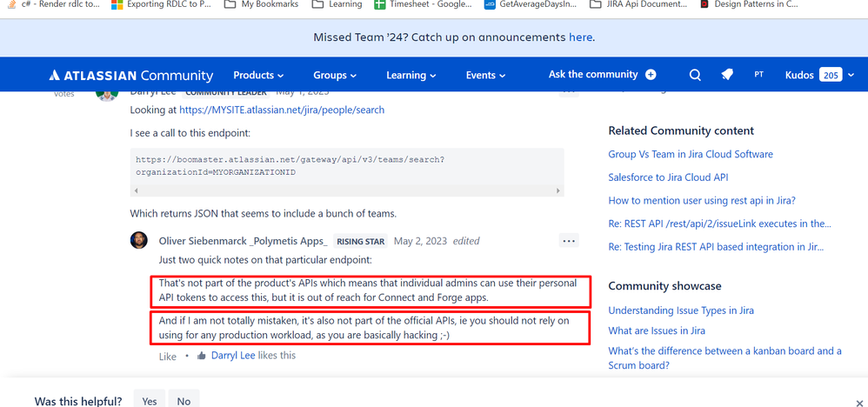Open the Render rdlc bookmark
The height and width of the screenshot is (407, 868).
(x=54, y=4)
